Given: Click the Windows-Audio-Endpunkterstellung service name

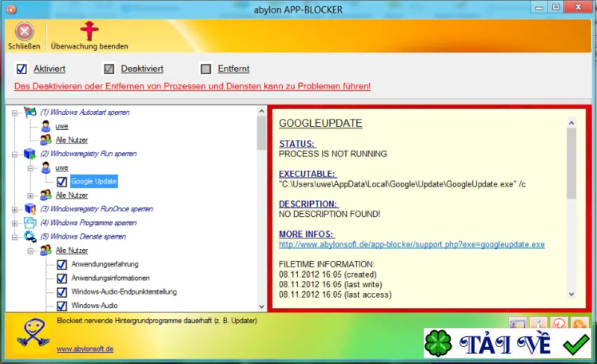Looking at the screenshot, I should 124,292.
